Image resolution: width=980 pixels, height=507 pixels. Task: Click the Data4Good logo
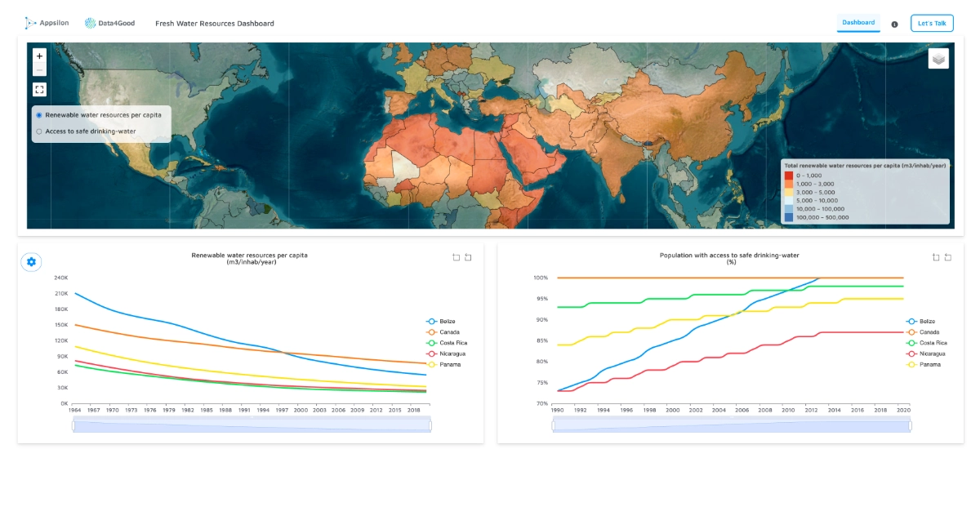[x=109, y=22]
